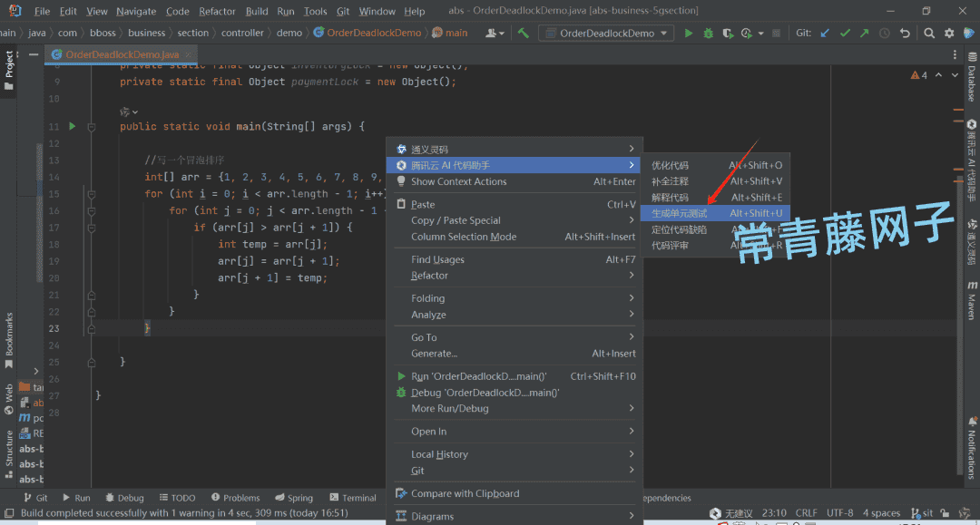Choose Show Context Actions
This screenshot has height=525, width=980.
click(x=515, y=181)
